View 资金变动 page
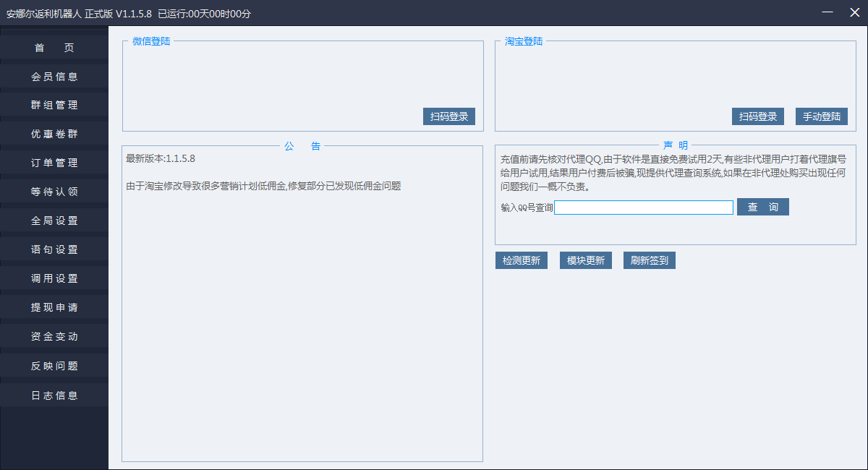Image resolution: width=868 pixels, height=470 pixels. point(54,337)
